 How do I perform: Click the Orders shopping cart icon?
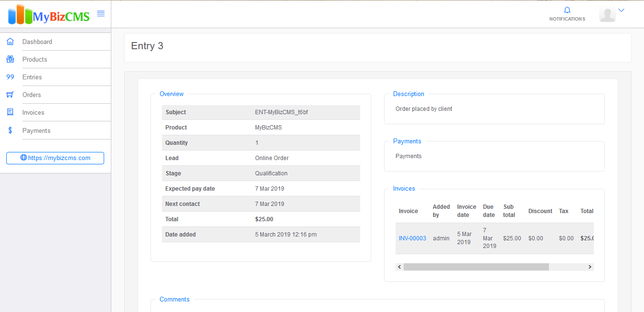[10, 95]
